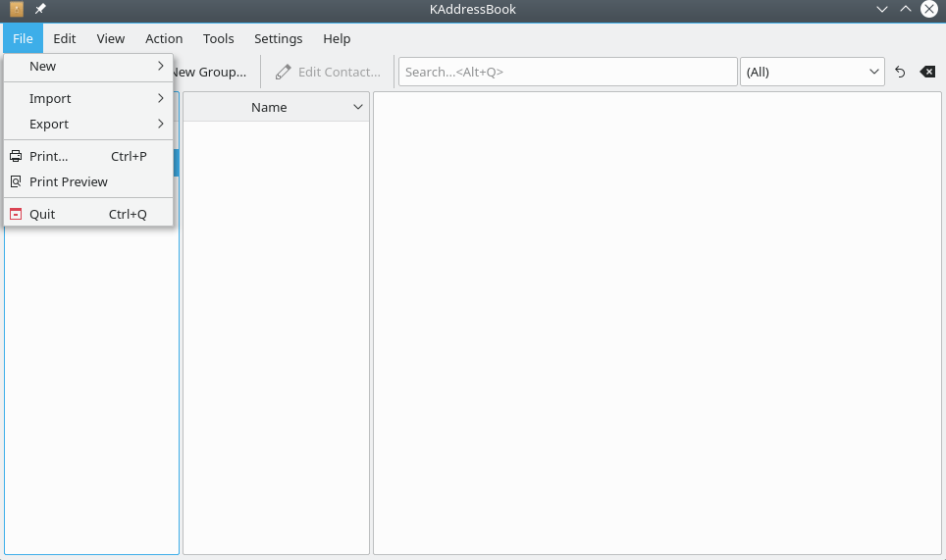Select Export in the File menu
946x560 pixels.
[88, 124]
